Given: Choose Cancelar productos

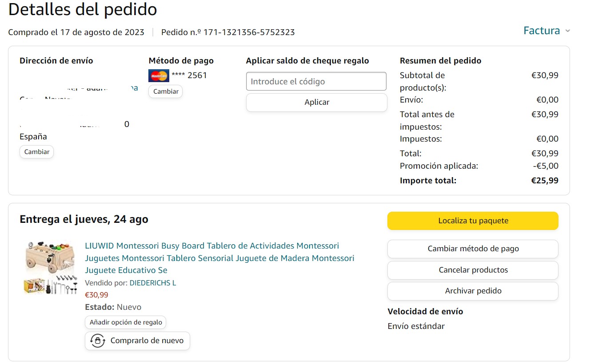Looking at the screenshot, I should pos(473,270).
